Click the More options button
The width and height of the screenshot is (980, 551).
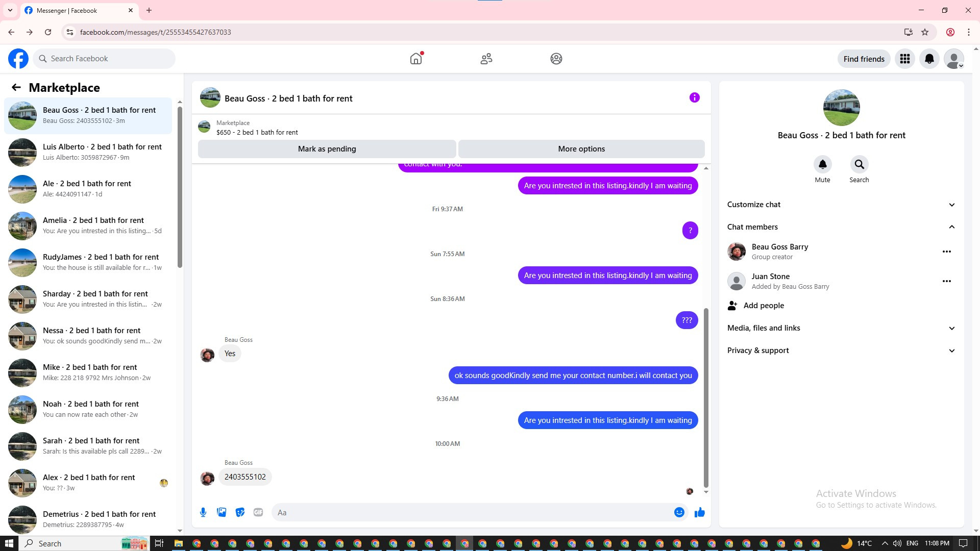581,149
